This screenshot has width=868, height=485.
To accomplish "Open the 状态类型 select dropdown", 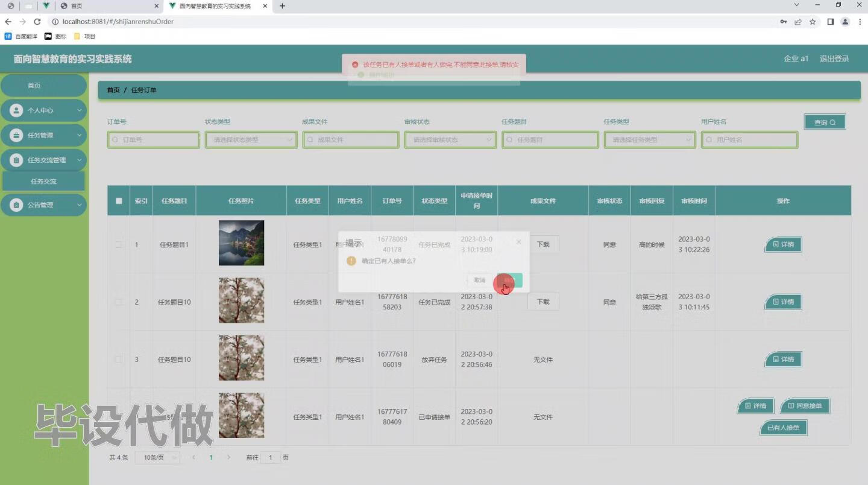I will pos(251,139).
